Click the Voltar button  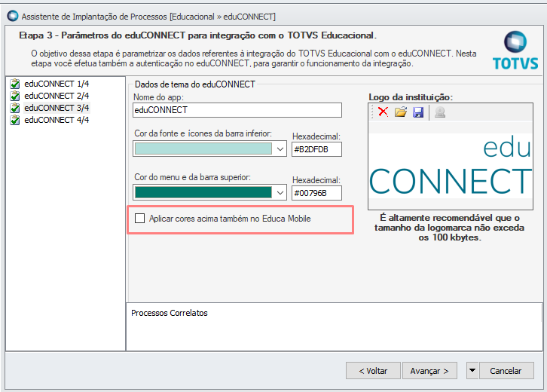(373, 370)
